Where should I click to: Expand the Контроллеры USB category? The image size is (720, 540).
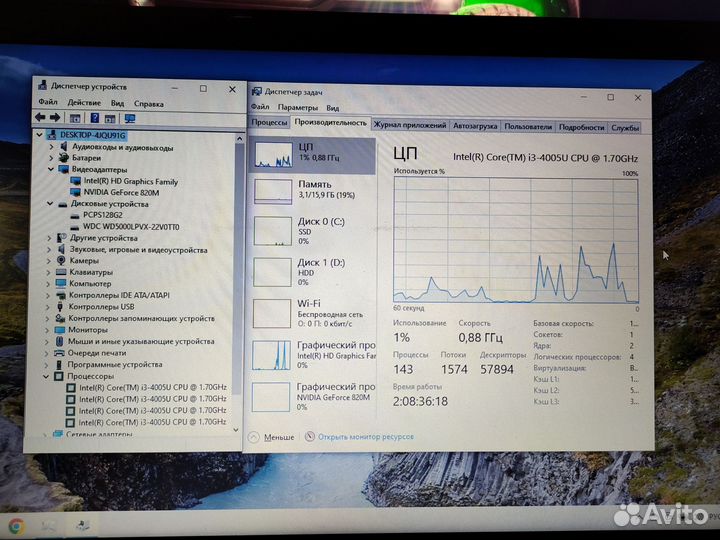(x=48, y=307)
